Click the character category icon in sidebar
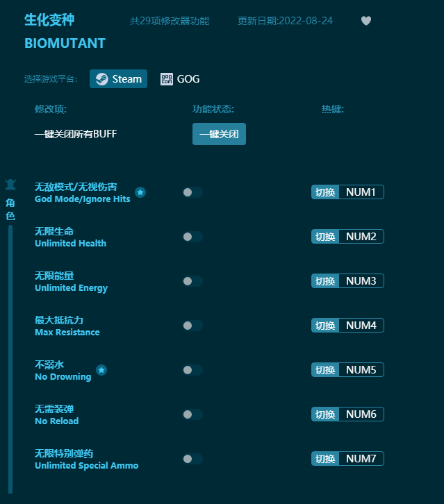Image resolution: width=444 pixels, height=504 pixels. click(10, 185)
